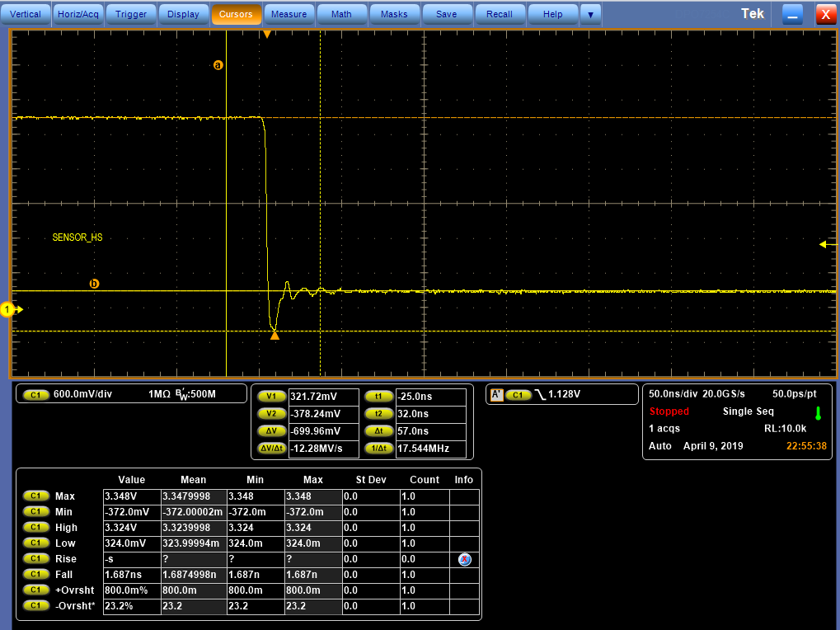Click the 1/Δt frequency badge showing 17.544MHz
This screenshot has width=840, height=630.
378,449
